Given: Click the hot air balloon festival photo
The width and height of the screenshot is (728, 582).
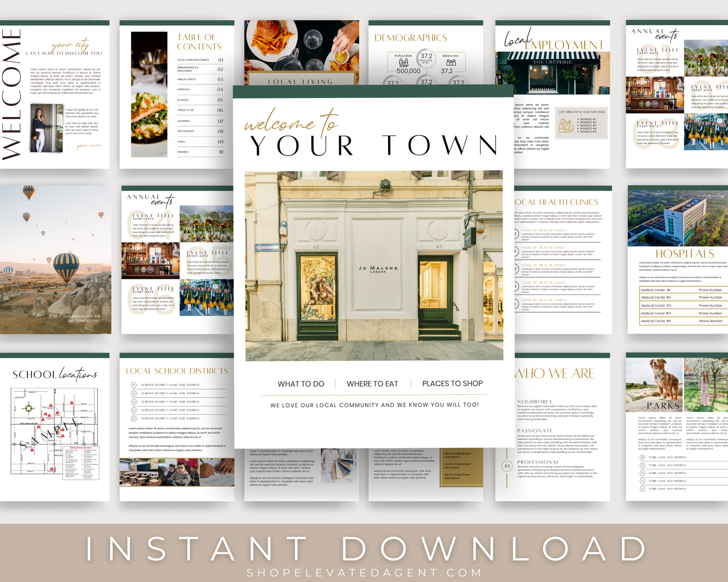Looking at the screenshot, I should (x=55, y=259).
